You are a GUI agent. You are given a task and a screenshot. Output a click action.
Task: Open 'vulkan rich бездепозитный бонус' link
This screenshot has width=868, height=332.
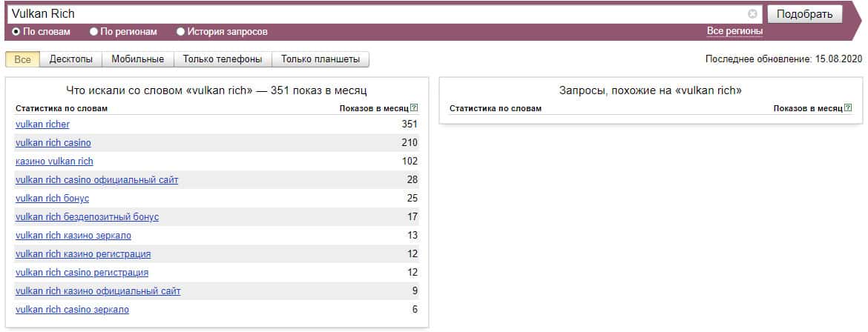click(87, 217)
